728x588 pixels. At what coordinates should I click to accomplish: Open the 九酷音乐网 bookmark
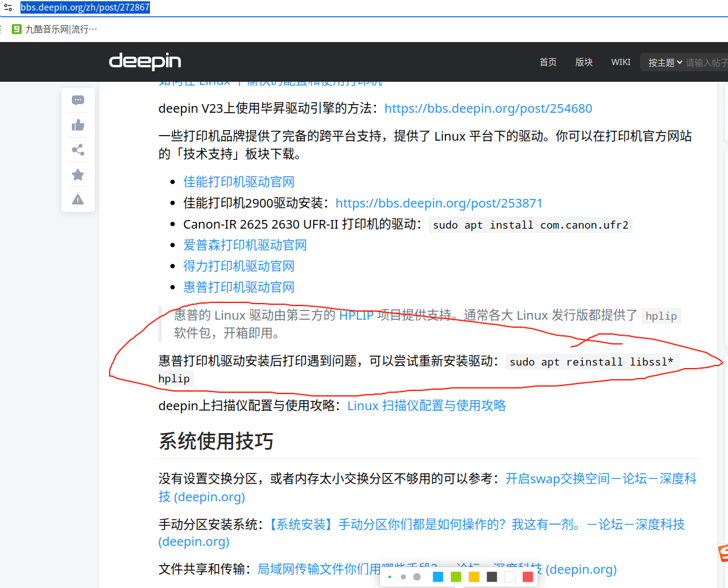(55, 29)
